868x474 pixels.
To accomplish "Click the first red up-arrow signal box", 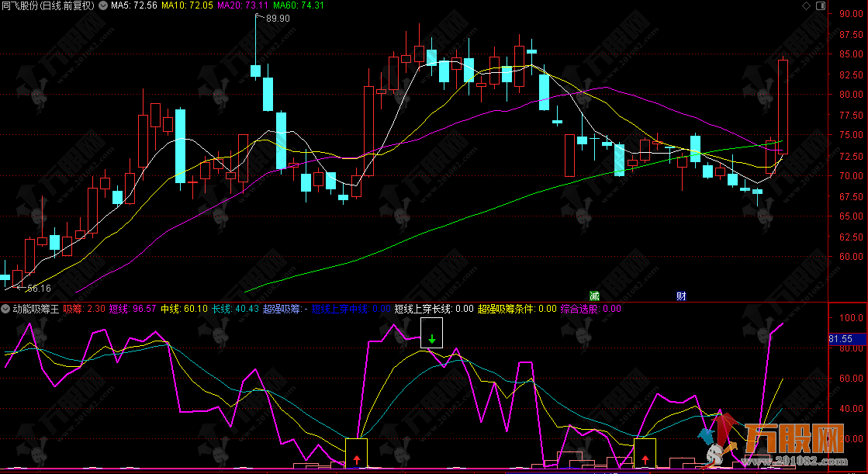I will pos(356,453).
